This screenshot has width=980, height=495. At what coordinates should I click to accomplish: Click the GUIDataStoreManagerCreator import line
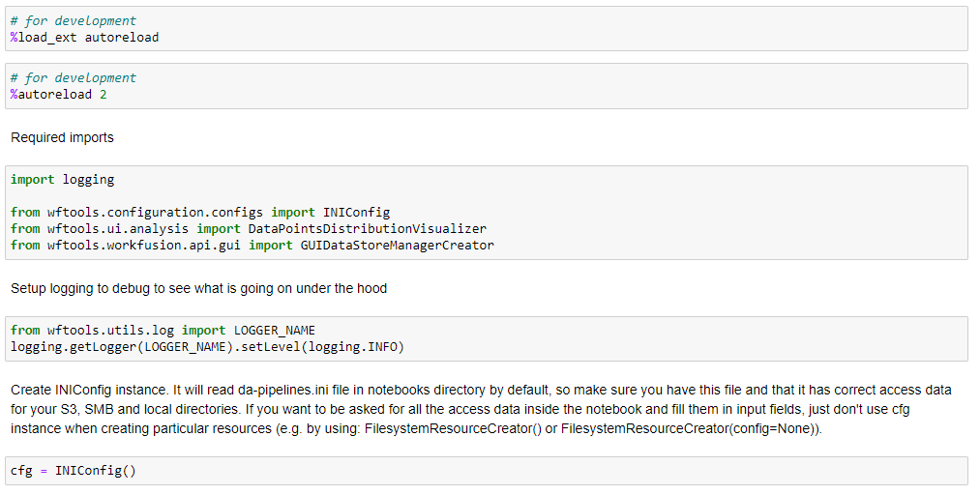252,245
